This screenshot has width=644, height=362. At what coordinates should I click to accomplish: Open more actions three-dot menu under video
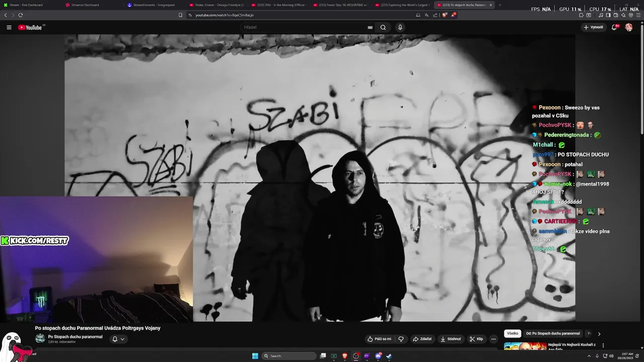pyautogui.click(x=494, y=339)
